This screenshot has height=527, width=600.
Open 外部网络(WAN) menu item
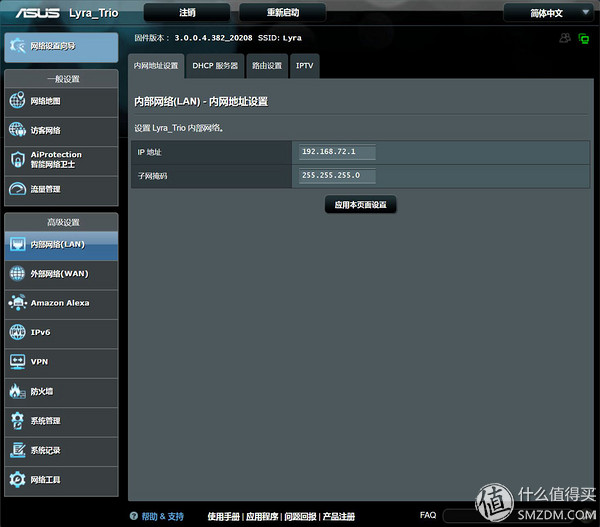[61, 274]
